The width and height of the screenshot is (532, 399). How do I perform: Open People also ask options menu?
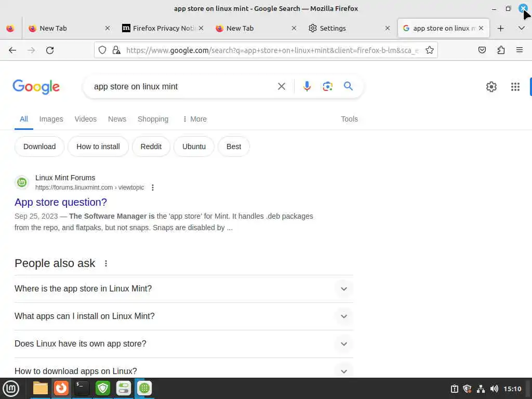tap(106, 263)
